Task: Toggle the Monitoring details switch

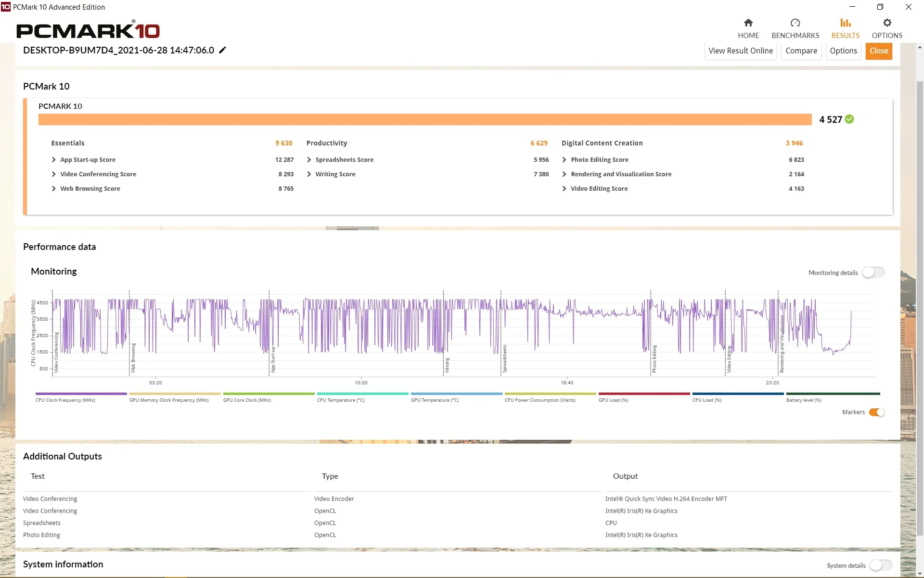Action: 873,273
